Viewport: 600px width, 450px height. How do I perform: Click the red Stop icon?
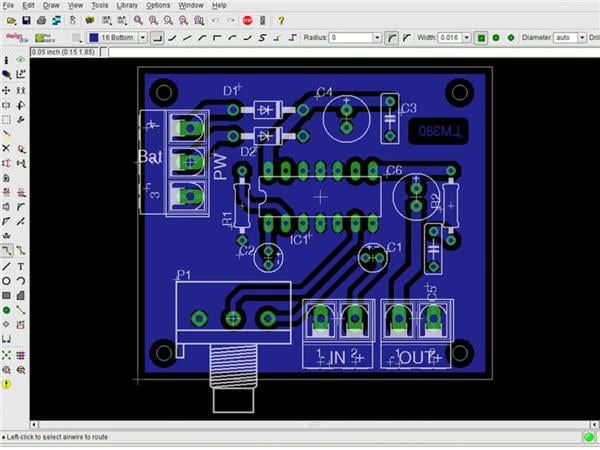247,20
